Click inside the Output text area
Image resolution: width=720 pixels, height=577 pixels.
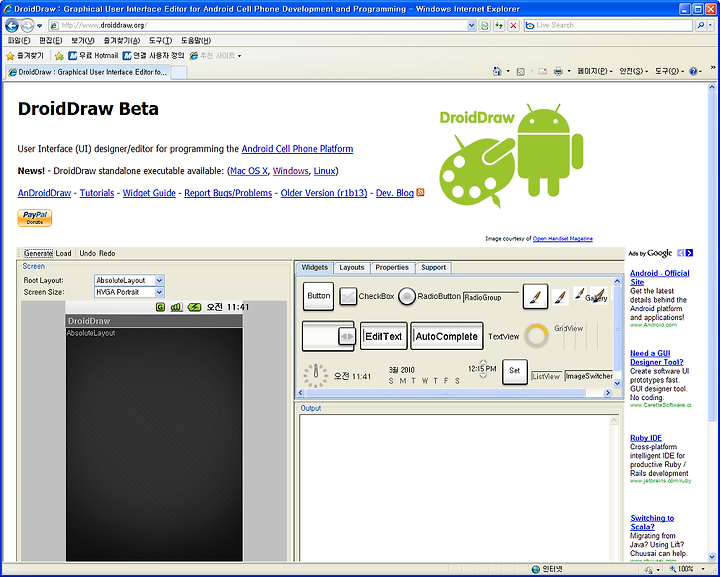tap(455, 487)
